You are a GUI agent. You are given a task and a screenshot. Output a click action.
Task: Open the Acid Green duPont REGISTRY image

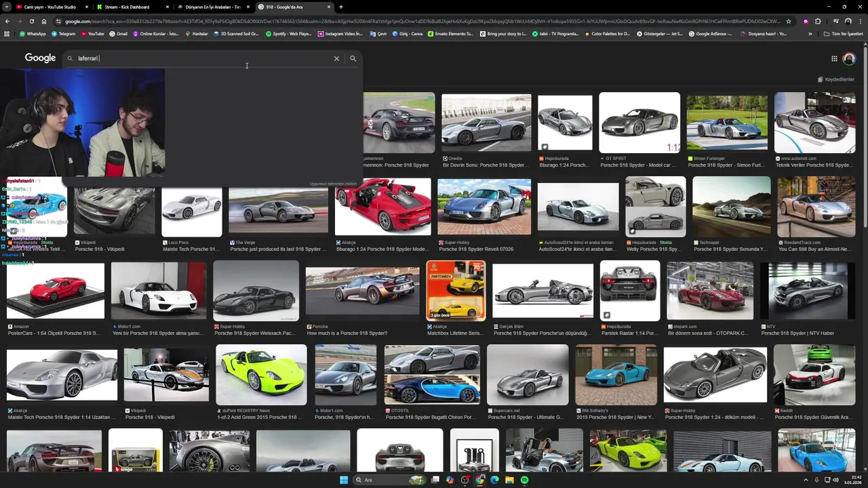point(261,375)
